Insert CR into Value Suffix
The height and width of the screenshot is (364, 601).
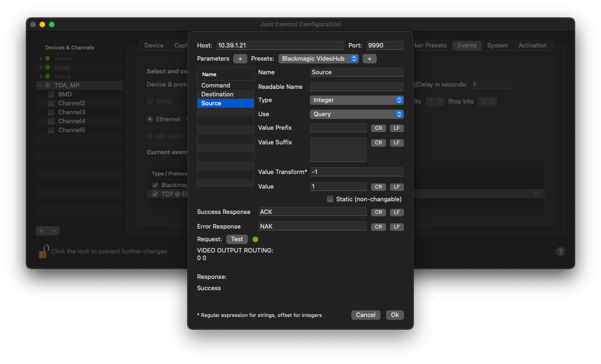point(378,142)
